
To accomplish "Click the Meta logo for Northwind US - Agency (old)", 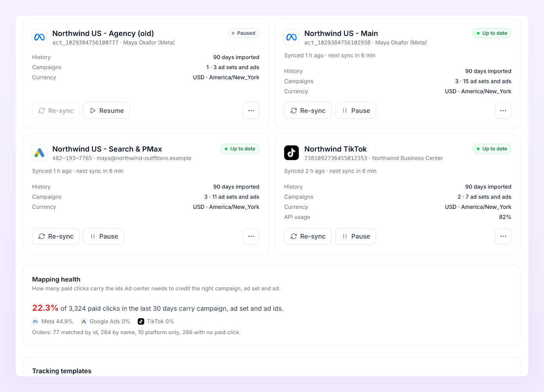I will click(39, 37).
